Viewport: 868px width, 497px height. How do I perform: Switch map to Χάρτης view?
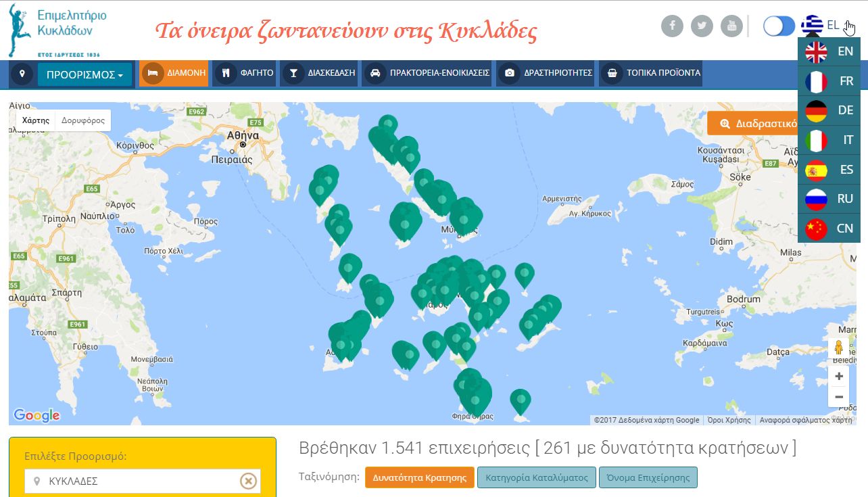click(36, 120)
